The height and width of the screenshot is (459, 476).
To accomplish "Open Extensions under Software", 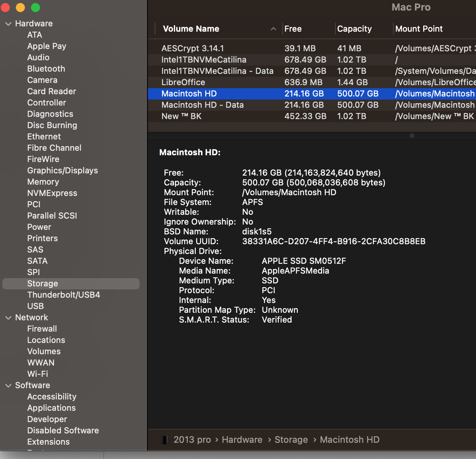I will [x=48, y=442].
